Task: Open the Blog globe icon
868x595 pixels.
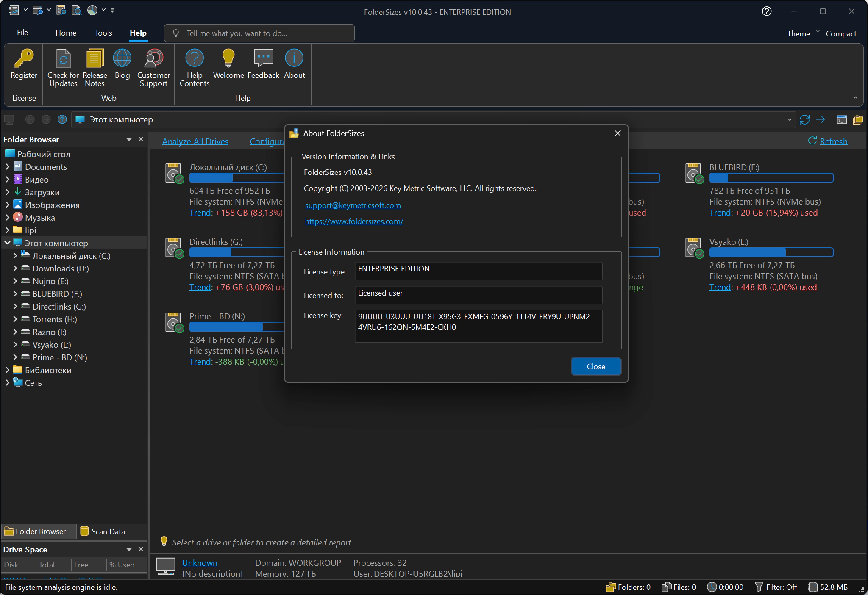Action: 122,58
